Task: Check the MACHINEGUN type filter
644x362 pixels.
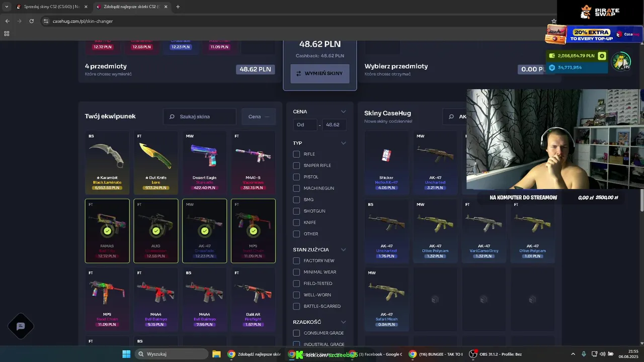Action: pyautogui.click(x=296, y=188)
